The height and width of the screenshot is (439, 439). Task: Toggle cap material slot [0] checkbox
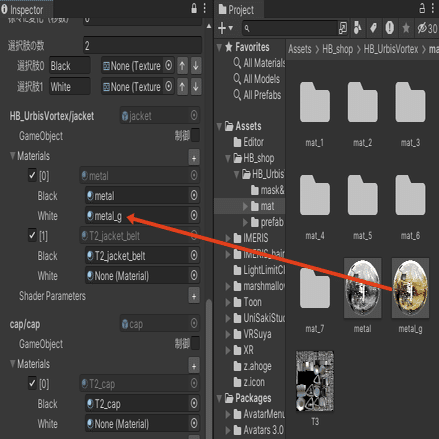click(x=32, y=383)
